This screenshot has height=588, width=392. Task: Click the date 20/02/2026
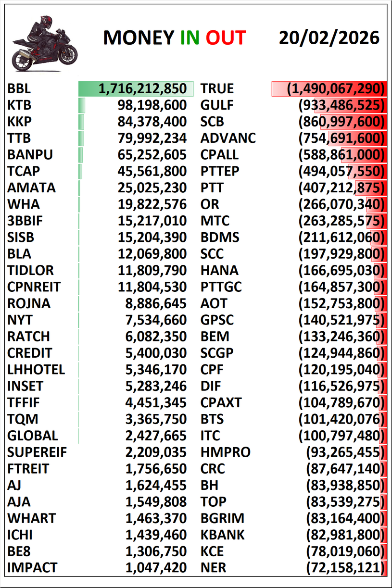[329, 38]
